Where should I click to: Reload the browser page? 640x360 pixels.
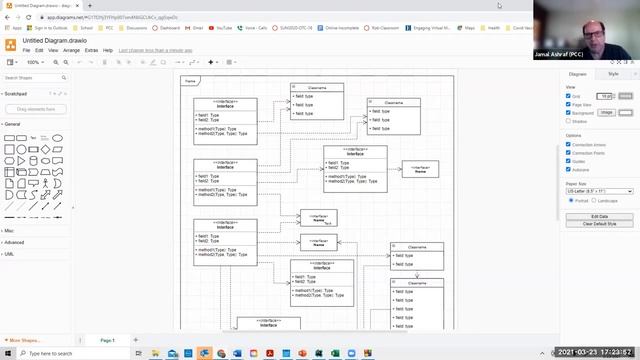[x=28, y=18]
